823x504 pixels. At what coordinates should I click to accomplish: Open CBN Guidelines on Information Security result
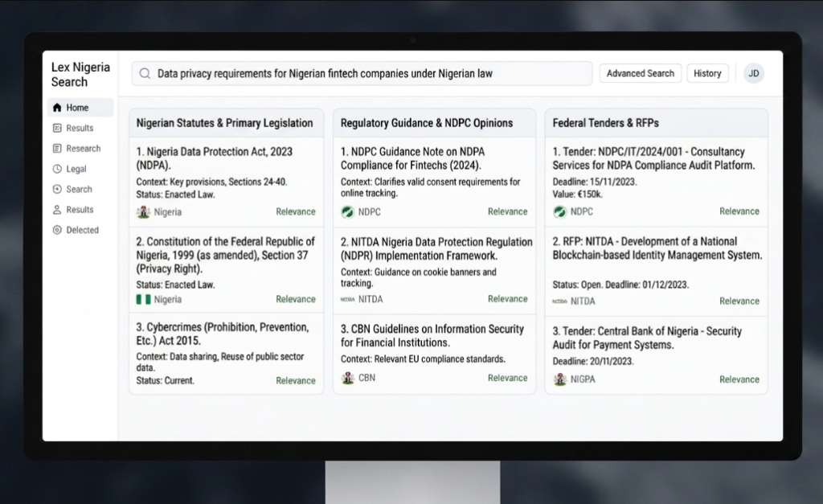click(432, 335)
